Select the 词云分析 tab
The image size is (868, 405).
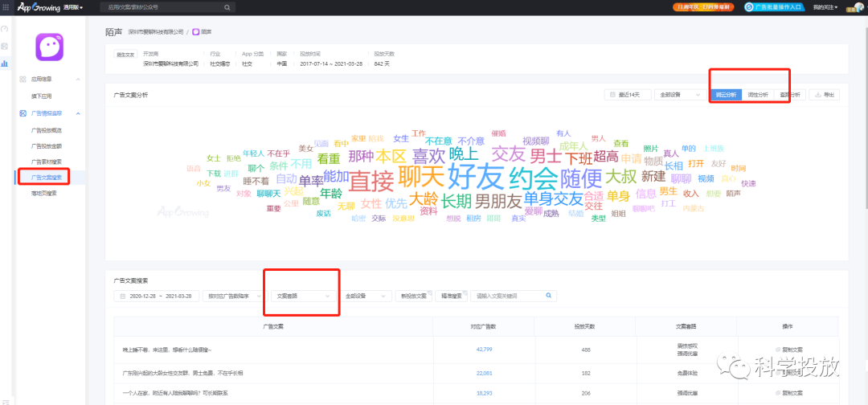coord(726,95)
